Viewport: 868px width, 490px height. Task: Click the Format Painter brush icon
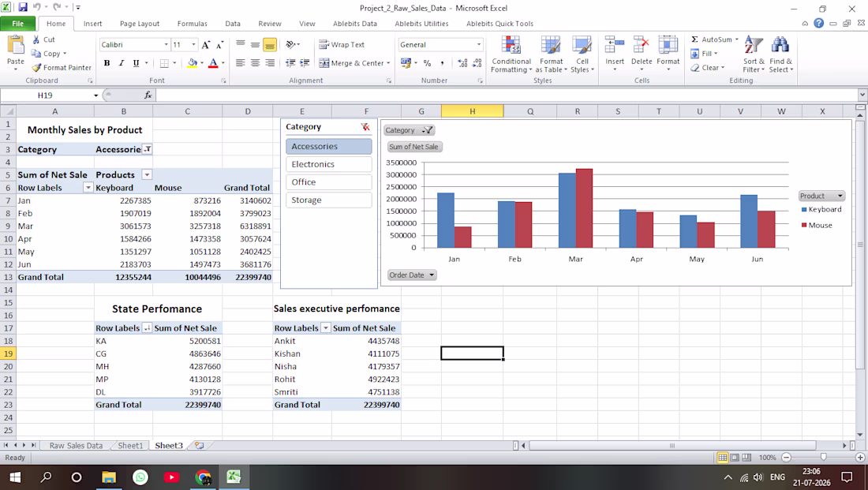[x=36, y=68]
